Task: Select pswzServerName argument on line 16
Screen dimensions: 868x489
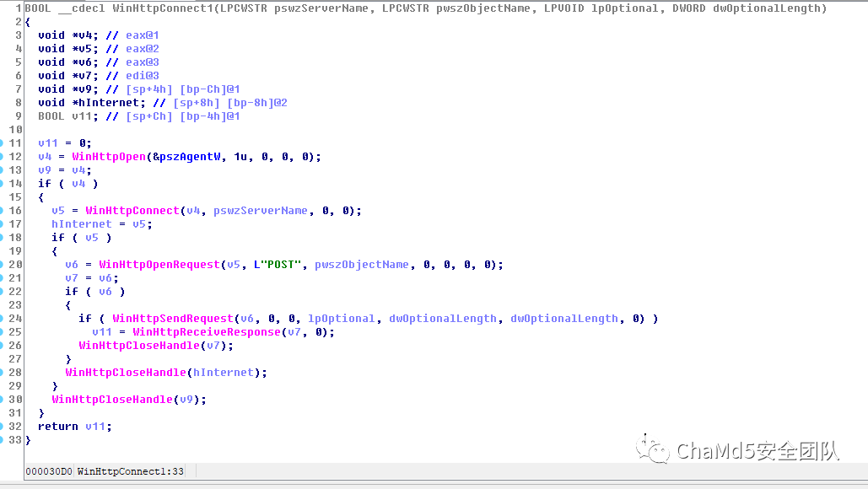Action: coord(260,211)
